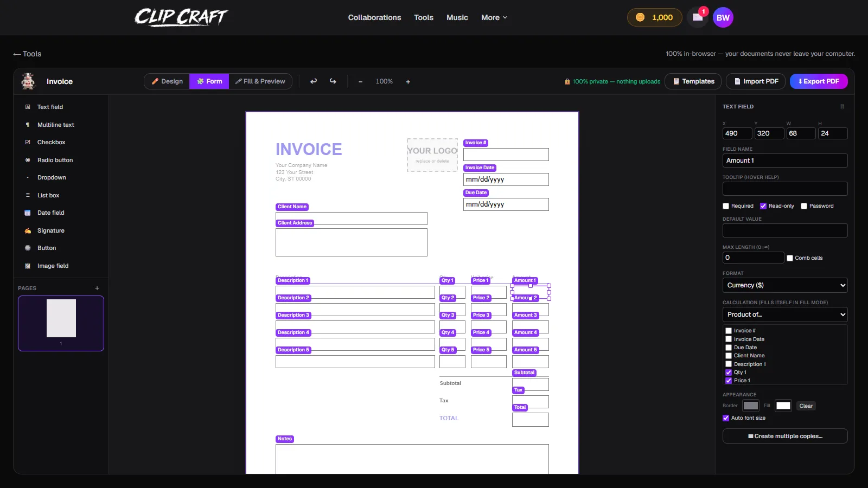Uncheck the Read-only checkbox
This screenshot has height=488, width=868.
[x=763, y=206]
